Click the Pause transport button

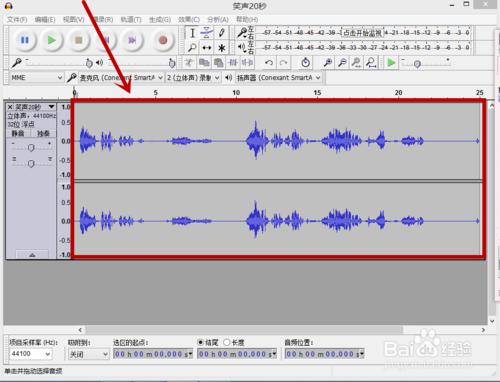(x=25, y=40)
